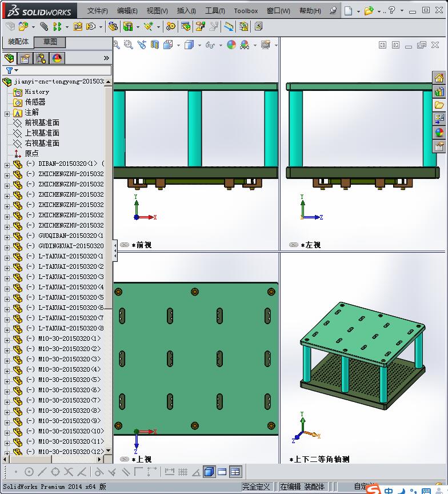Image resolution: width=448 pixels, height=494 pixels.
Task: Open Design Library icon in task pane
Action: pyautogui.click(x=439, y=91)
